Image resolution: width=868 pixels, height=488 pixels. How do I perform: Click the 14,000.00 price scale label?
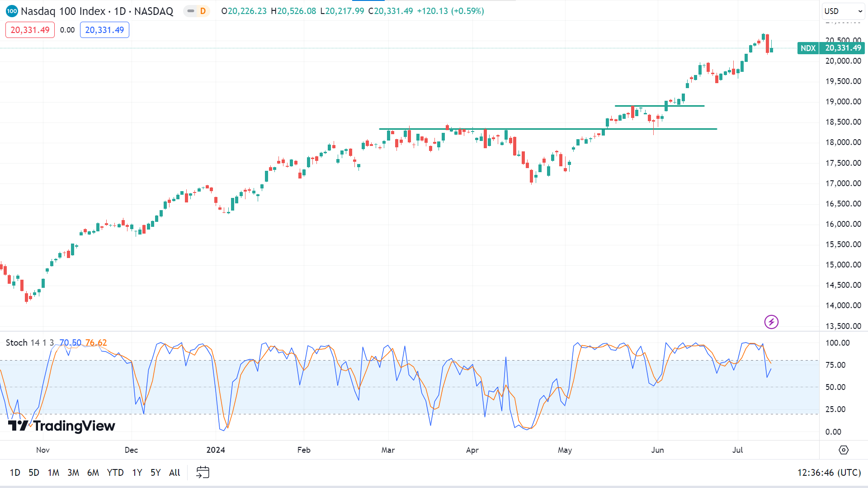point(843,305)
